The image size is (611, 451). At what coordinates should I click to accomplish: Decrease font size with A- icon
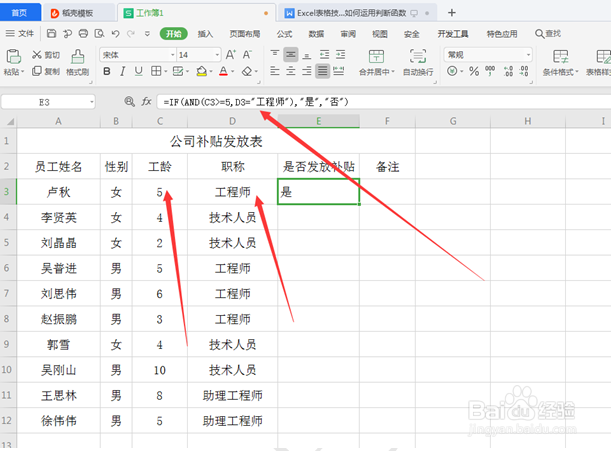[247, 55]
